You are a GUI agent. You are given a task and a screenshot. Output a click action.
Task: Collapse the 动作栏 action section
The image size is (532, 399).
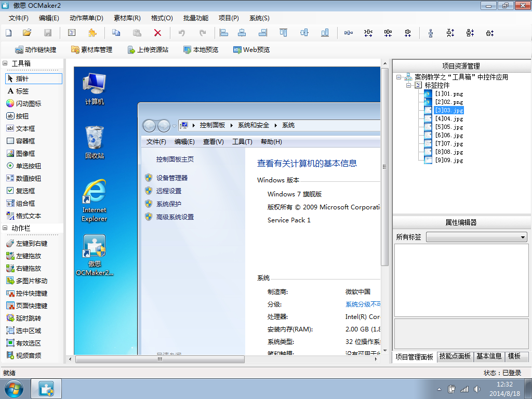(5, 228)
